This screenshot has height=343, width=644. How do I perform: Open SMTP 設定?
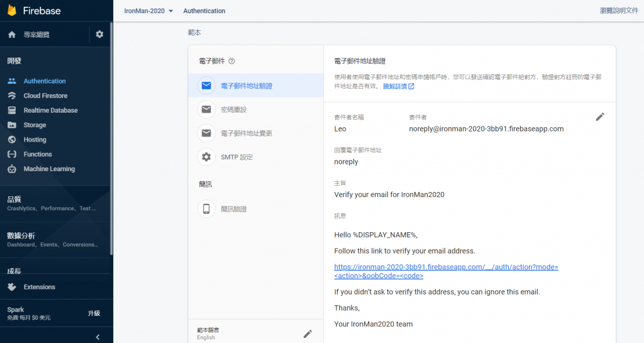[x=256, y=157]
